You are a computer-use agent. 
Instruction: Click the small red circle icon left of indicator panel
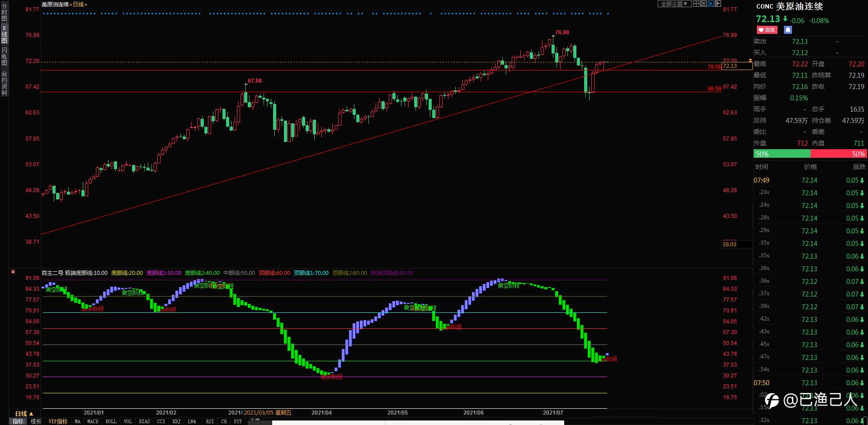point(13,272)
